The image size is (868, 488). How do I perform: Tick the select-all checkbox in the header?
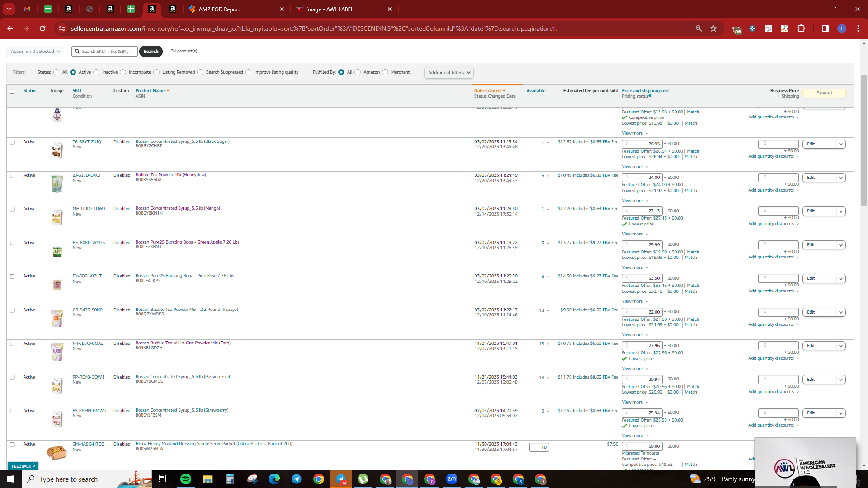[12, 91]
